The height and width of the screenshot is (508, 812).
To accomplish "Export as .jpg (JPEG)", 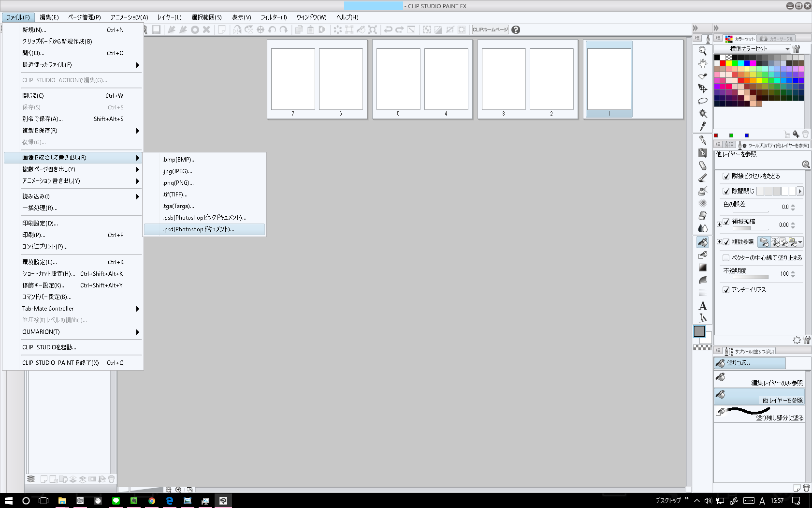I will click(204, 171).
